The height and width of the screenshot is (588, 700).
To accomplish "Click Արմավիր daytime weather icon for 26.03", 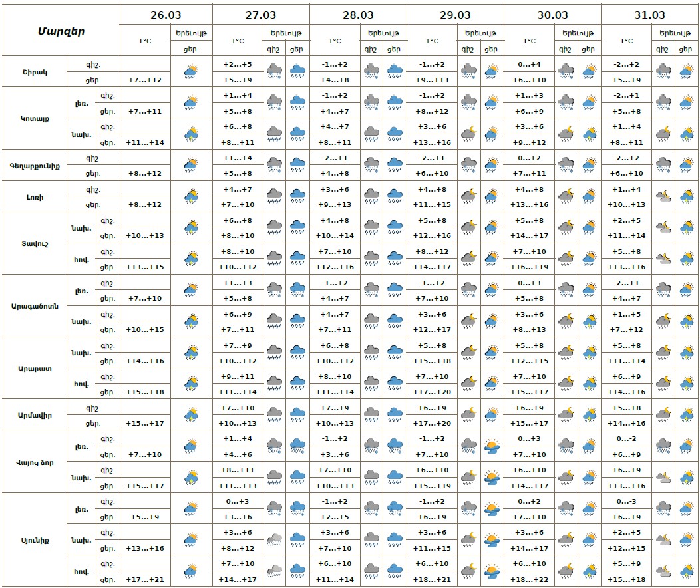I will coord(192,415).
